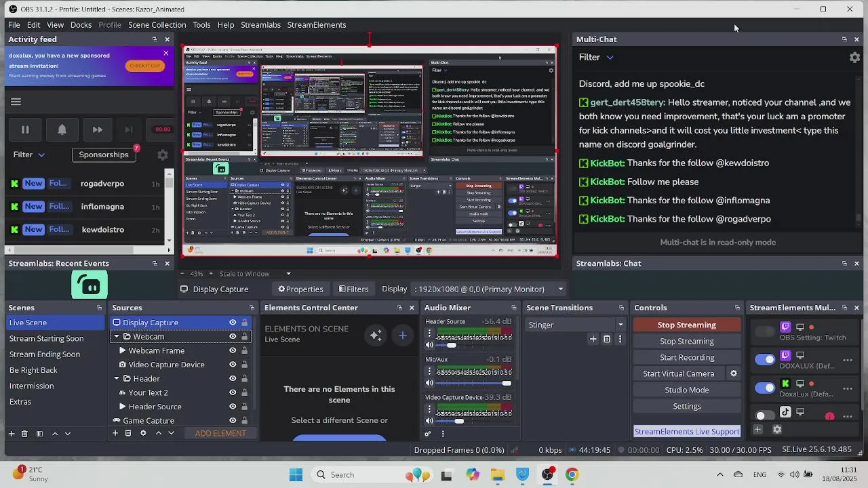This screenshot has width=868, height=488.
Task: Pause the Activity feed alerts
Action: coord(25,129)
